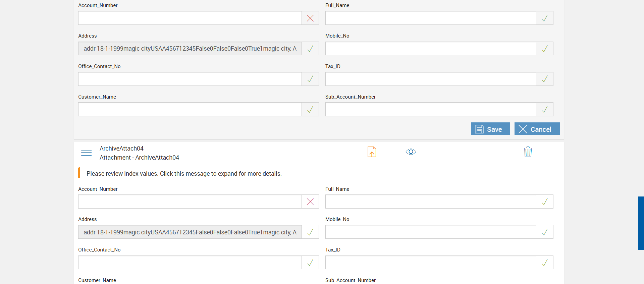644x284 pixels.
Task: Click the green check beside Customer_Name above Save
Action: coord(310,109)
